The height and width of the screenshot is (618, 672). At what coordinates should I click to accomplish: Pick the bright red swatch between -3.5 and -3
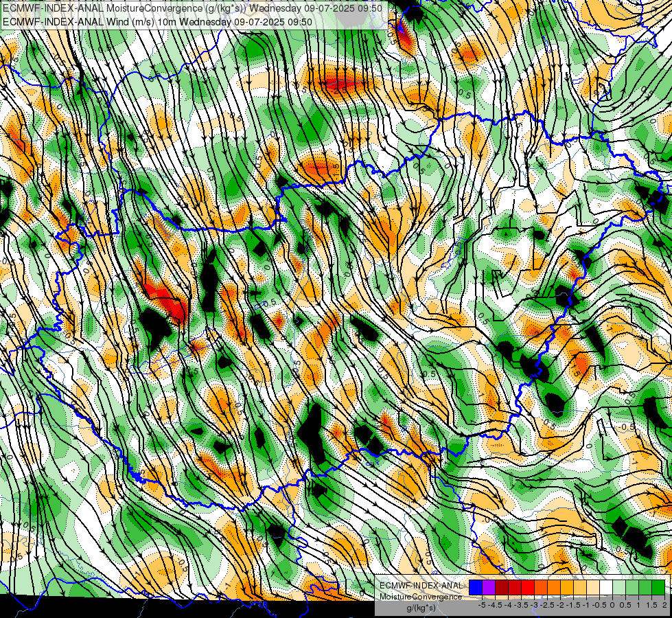click(528, 588)
